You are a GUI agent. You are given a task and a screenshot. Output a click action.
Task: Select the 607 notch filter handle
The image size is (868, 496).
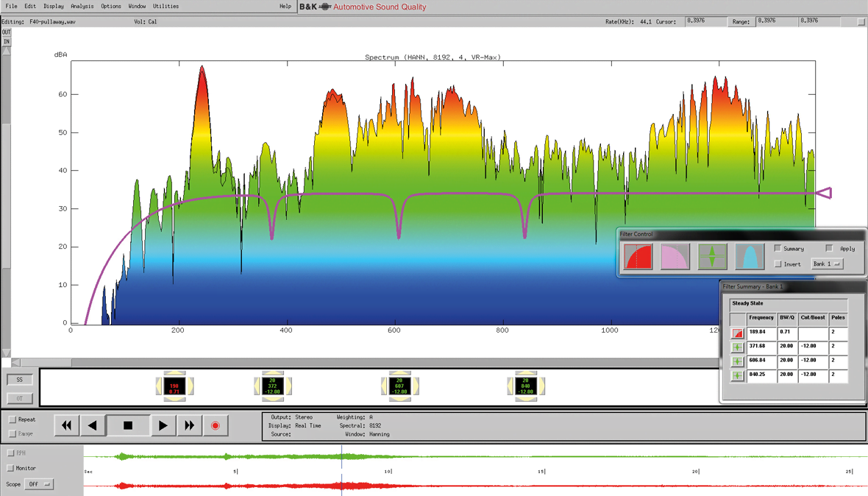click(399, 386)
